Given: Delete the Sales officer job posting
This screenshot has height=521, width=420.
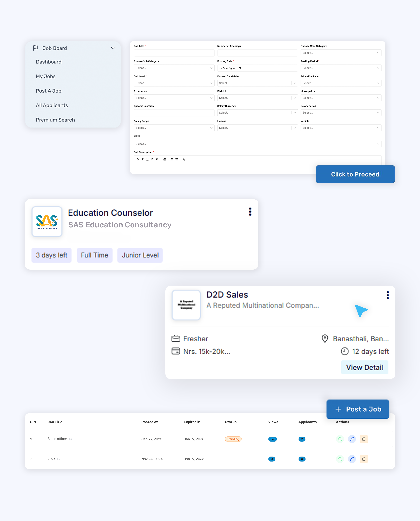Looking at the screenshot, I should (364, 439).
